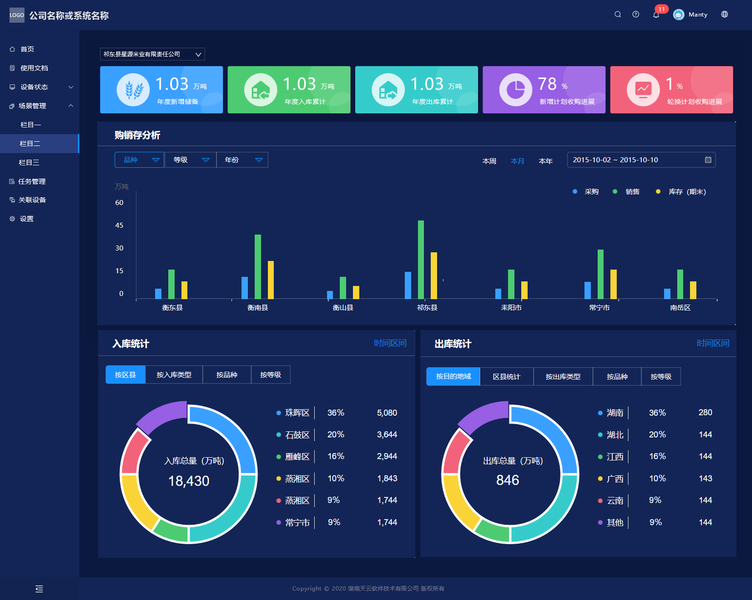Image resolution: width=752 pixels, height=600 pixels.
Task: Open the help question-mark icon
Action: coord(635,14)
